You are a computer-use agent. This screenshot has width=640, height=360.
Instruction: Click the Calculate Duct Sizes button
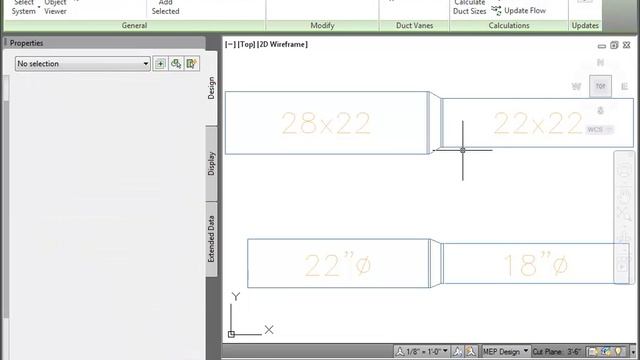(x=469, y=7)
